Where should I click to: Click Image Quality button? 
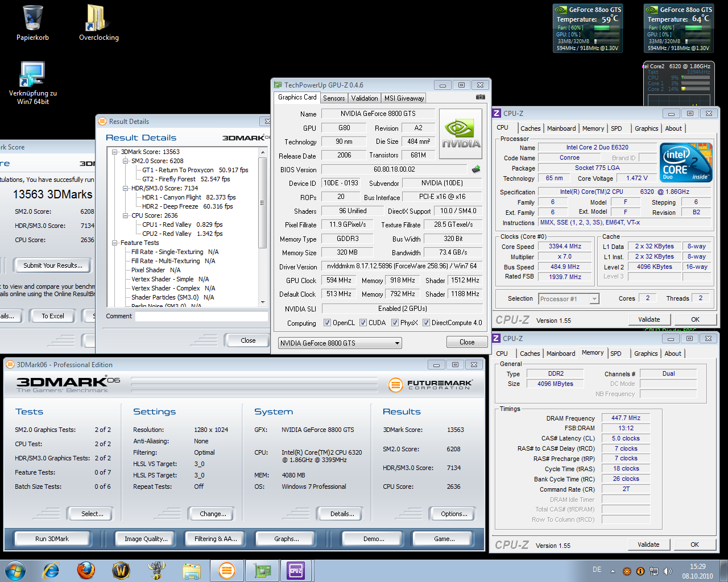(x=146, y=539)
